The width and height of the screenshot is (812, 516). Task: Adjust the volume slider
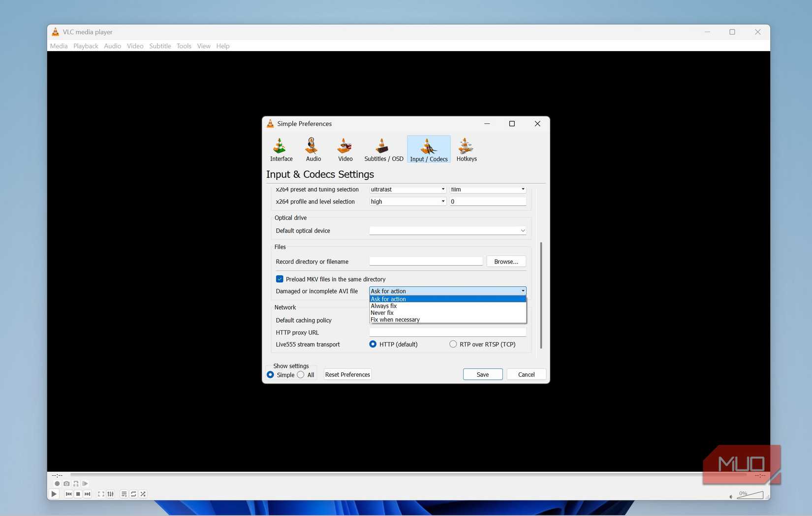[750, 495]
